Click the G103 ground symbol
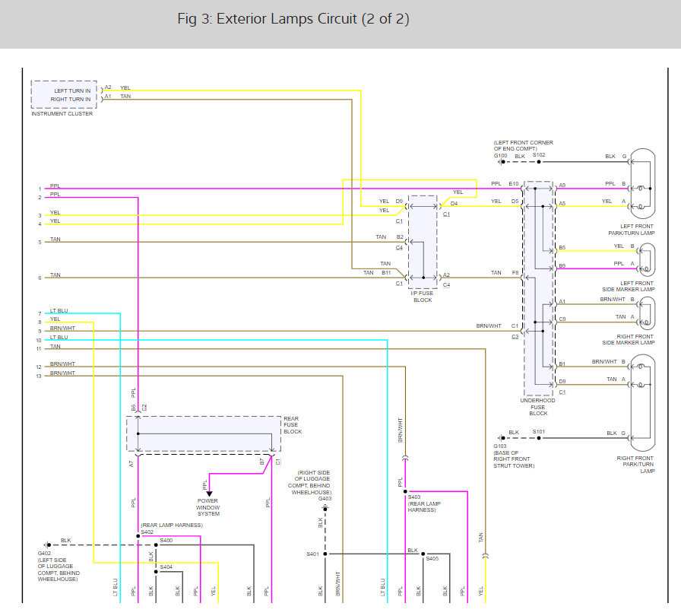The width and height of the screenshot is (681, 616). 501,439
